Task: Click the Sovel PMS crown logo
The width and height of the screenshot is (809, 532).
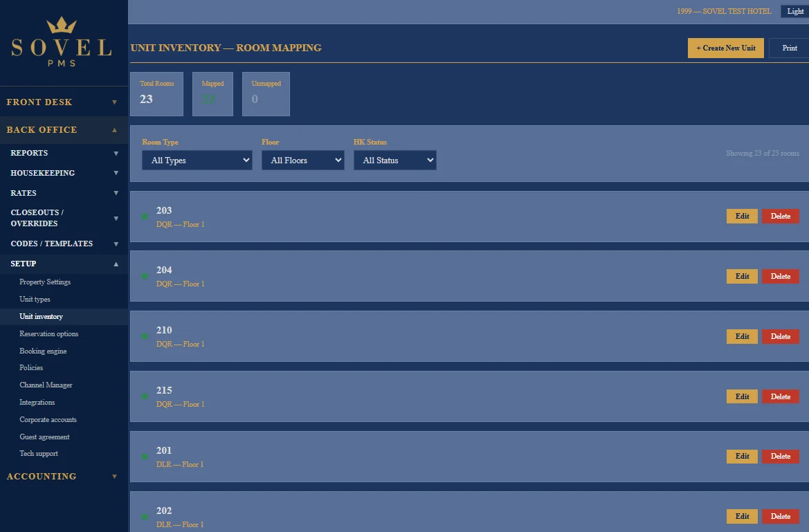Action: coord(62,42)
